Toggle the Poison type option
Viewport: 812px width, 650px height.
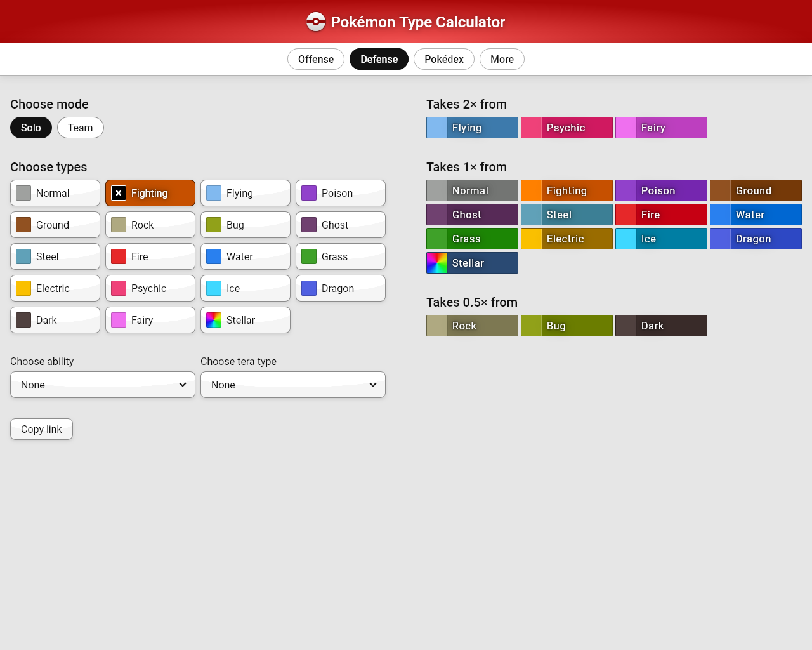point(341,193)
